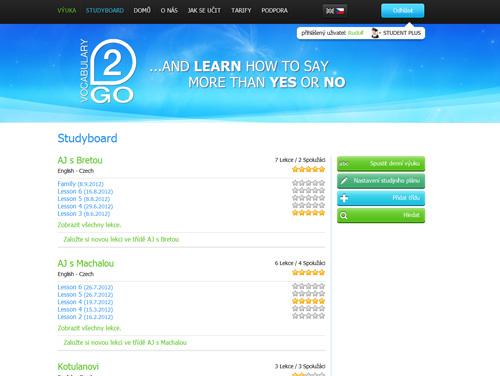The image size is (500, 376).
Task: Click the STUDENT PLUS label
Action: (x=402, y=33)
